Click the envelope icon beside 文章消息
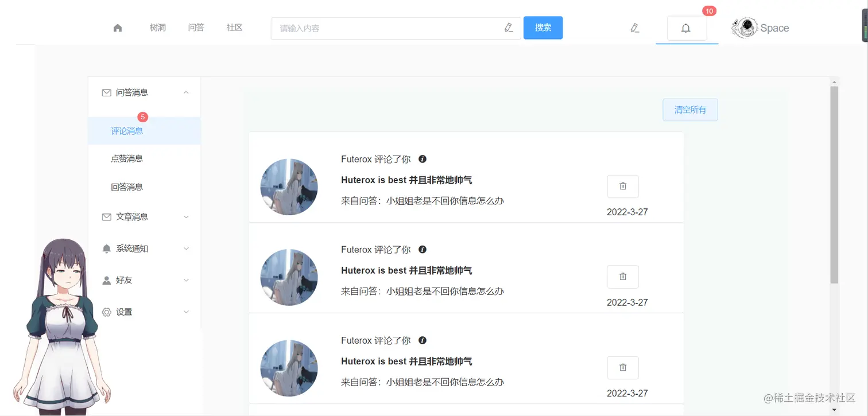 (x=106, y=216)
